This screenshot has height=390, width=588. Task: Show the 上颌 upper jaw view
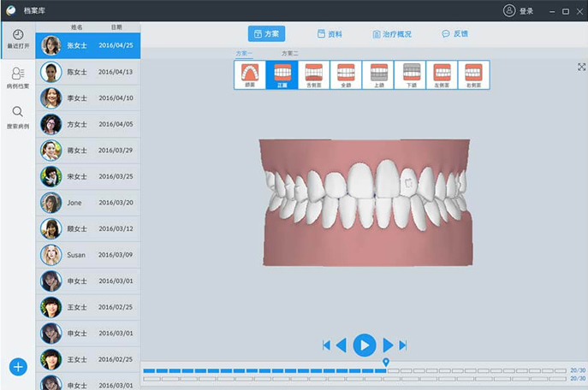click(x=378, y=75)
